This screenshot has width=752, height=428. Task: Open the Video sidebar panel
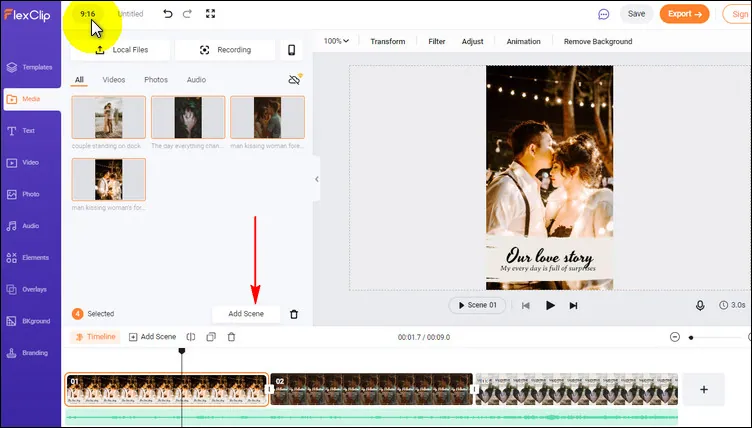tap(23, 162)
